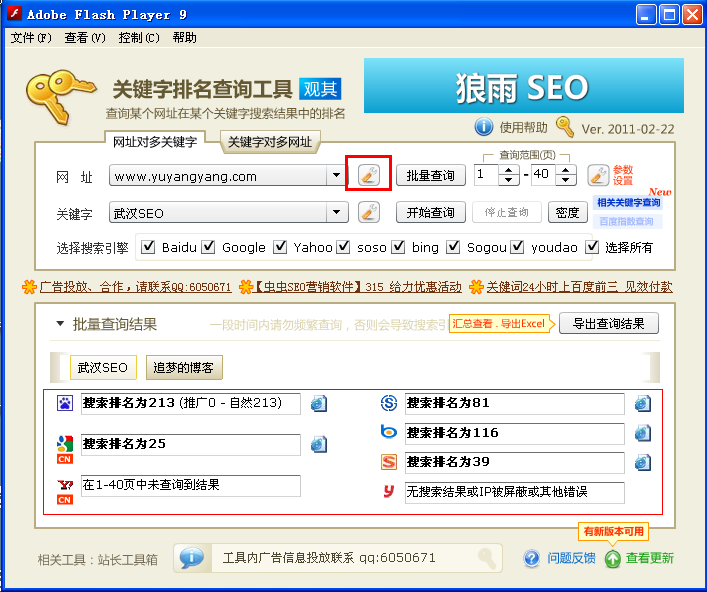Open Google result page via browser icon

(x=319, y=444)
